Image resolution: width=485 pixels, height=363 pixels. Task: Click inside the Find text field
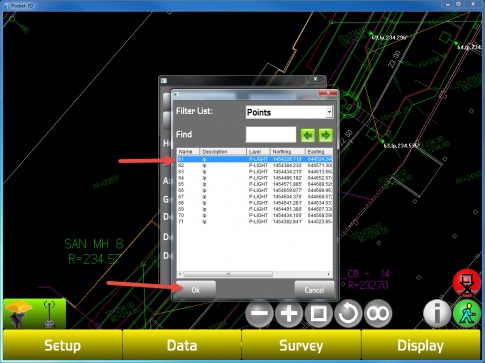(271, 135)
